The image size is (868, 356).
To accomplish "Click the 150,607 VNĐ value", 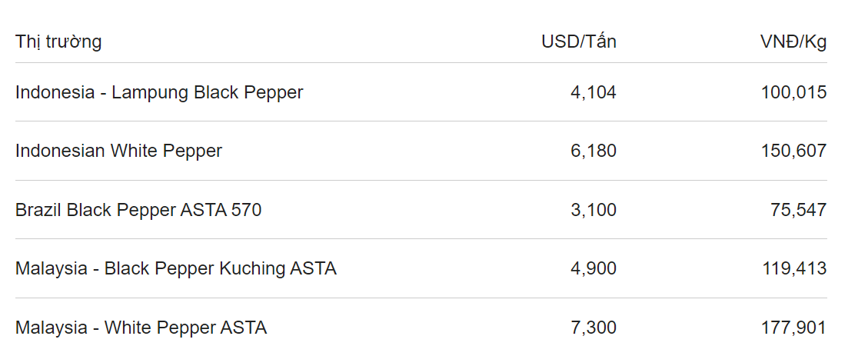I will tap(794, 151).
